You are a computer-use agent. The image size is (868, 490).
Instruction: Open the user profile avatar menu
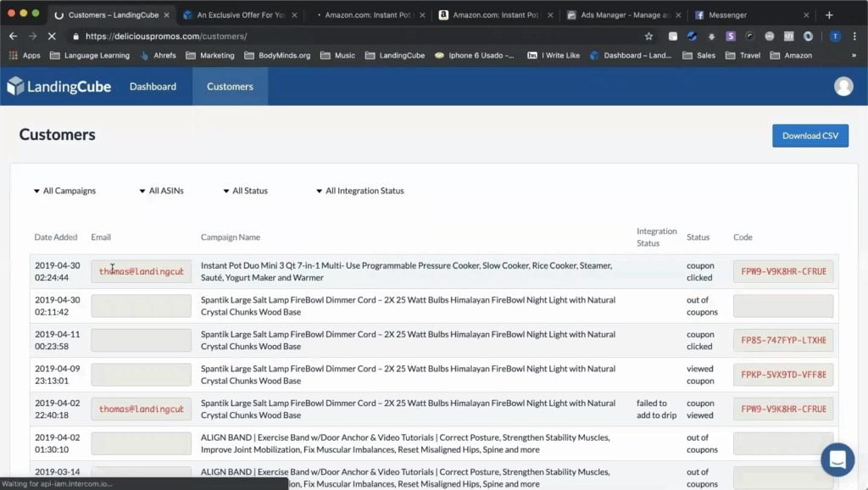coord(843,86)
